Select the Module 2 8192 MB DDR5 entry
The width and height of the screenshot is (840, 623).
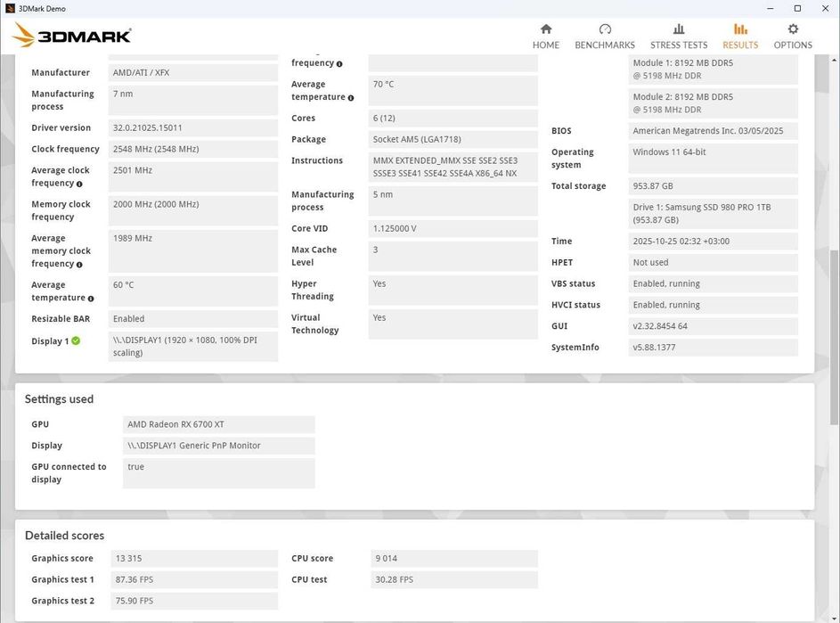[x=713, y=102]
